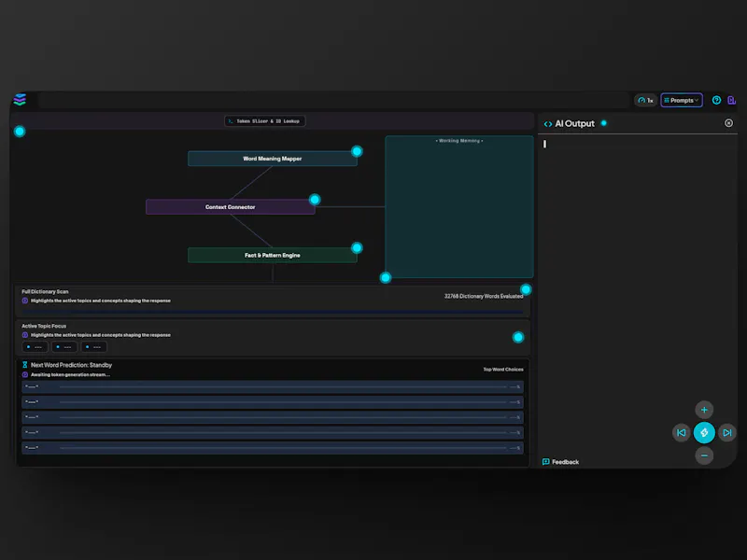Screen dimensions: 747x560
Task: Click the "Active Topic Focus" heading
Action: click(x=44, y=326)
